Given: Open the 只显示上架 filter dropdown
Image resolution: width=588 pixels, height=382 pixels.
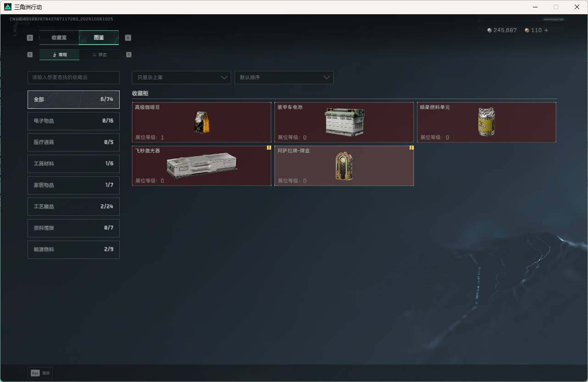Looking at the screenshot, I should (x=181, y=78).
